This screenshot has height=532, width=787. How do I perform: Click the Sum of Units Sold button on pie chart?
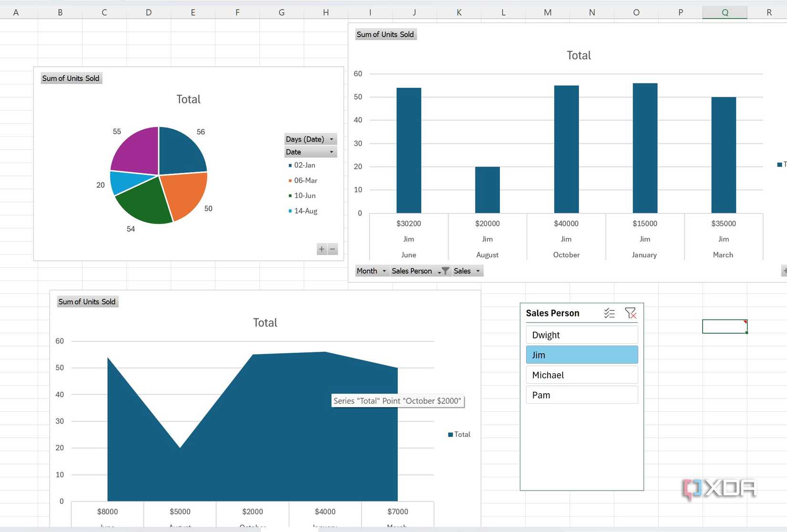71,78
